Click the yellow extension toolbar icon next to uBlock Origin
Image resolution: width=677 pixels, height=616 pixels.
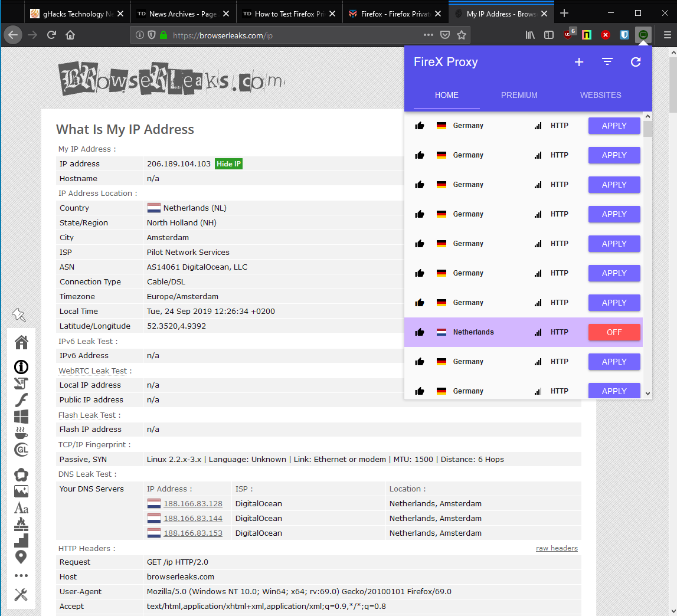(x=587, y=35)
